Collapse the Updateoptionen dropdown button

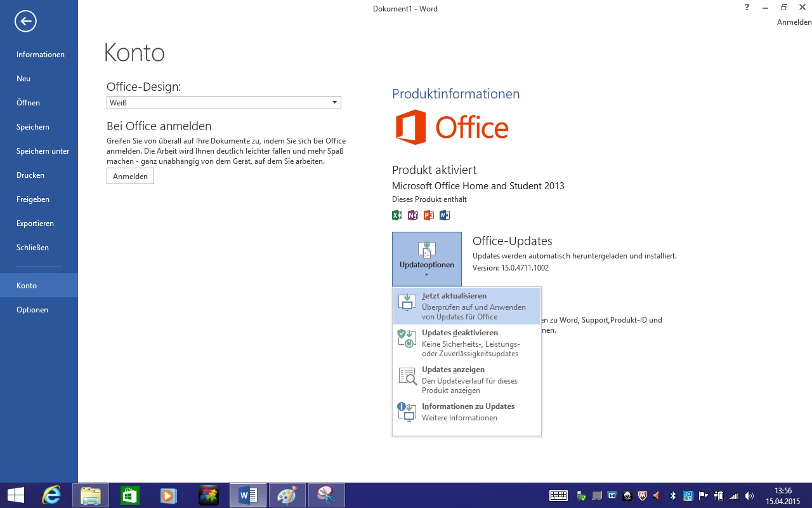click(x=426, y=259)
